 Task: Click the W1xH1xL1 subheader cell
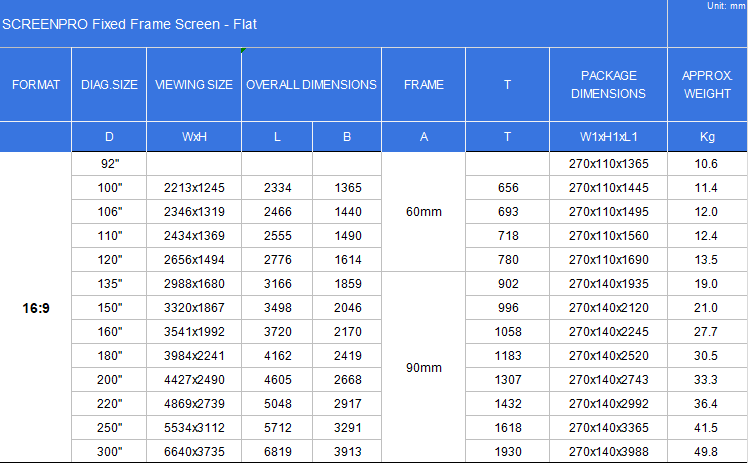pyautogui.click(x=608, y=137)
